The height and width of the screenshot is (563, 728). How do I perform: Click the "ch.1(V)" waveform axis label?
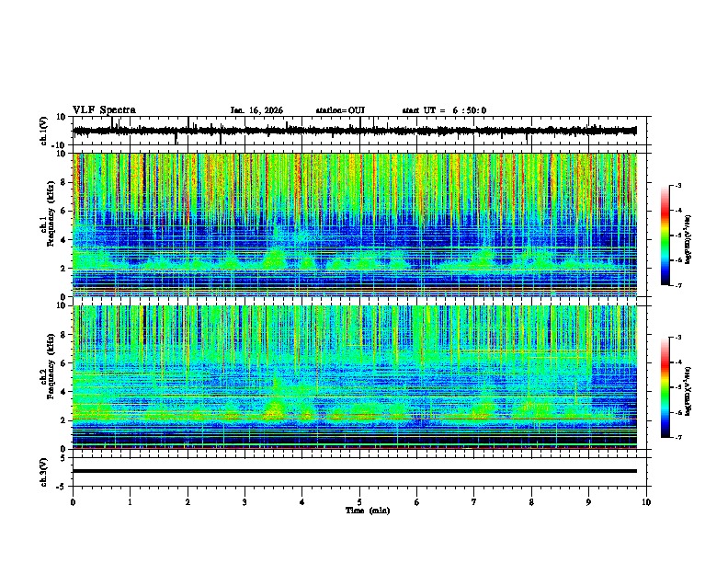point(44,131)
